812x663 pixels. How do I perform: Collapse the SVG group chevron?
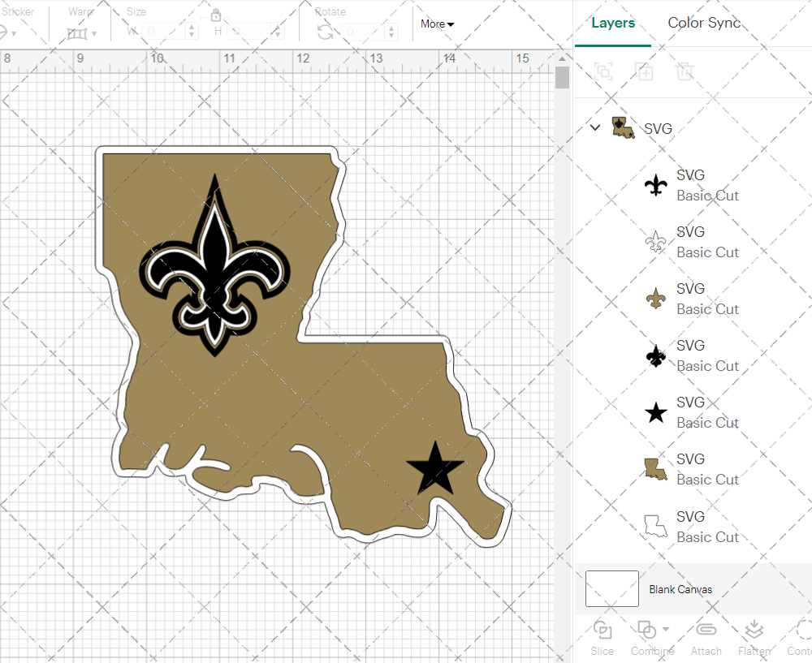[595, 127]
